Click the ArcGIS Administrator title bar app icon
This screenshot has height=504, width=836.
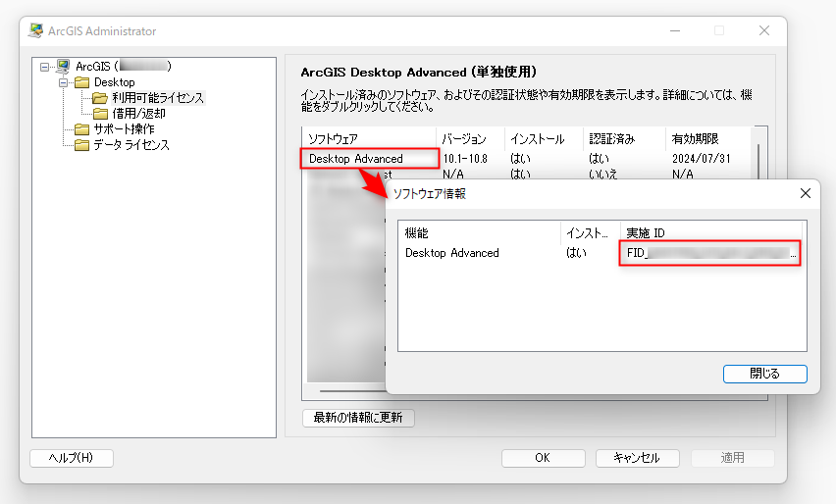click(38, 30)
